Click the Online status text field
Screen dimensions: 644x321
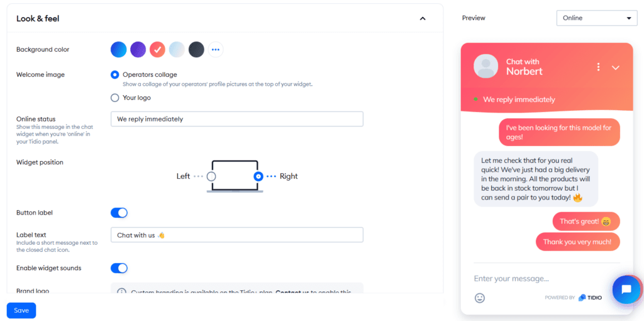pyautogui.click(x=237, y=119)
